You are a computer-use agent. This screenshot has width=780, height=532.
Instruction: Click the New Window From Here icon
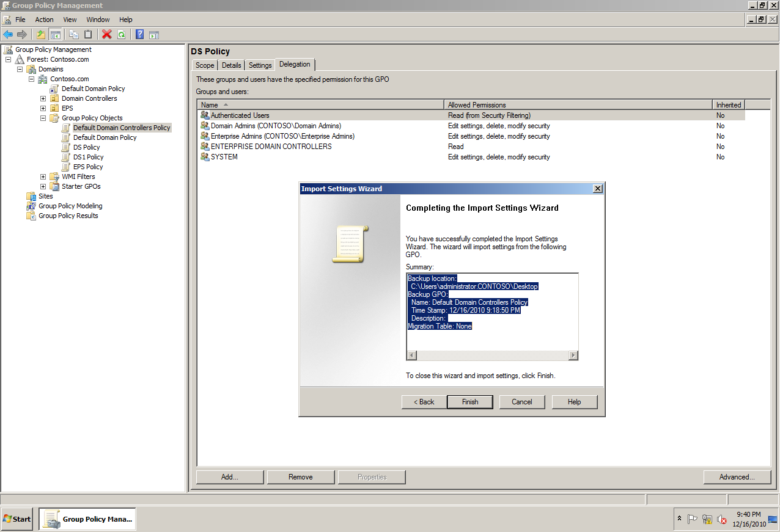pos(153,34)
